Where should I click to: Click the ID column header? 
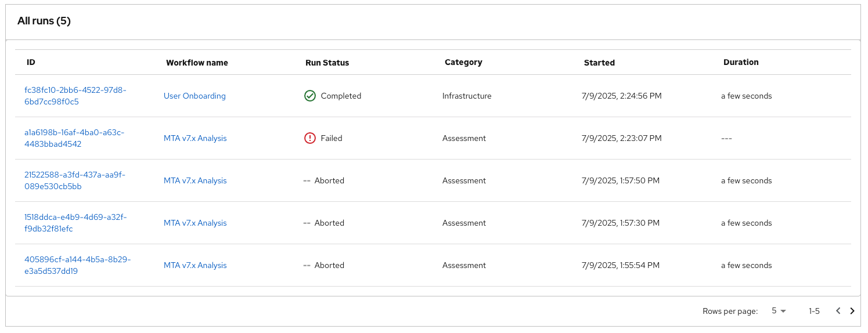[x=31, y=62]
